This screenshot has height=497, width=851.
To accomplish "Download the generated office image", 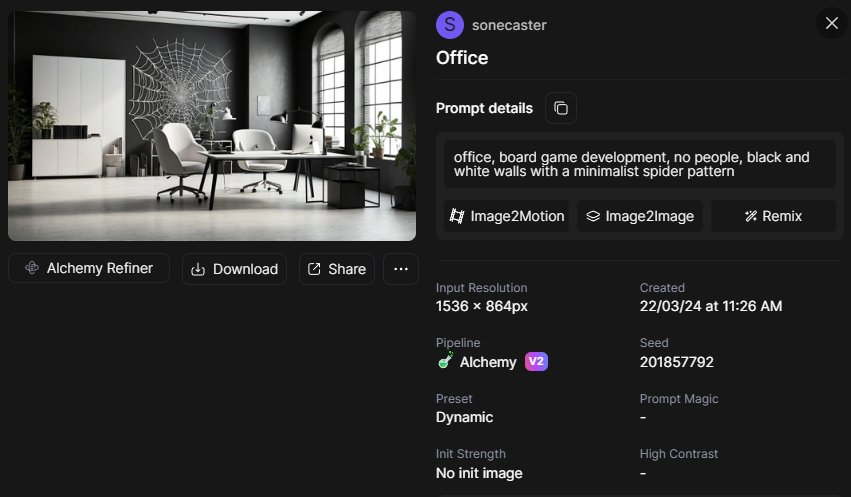I will click(234, 269).
